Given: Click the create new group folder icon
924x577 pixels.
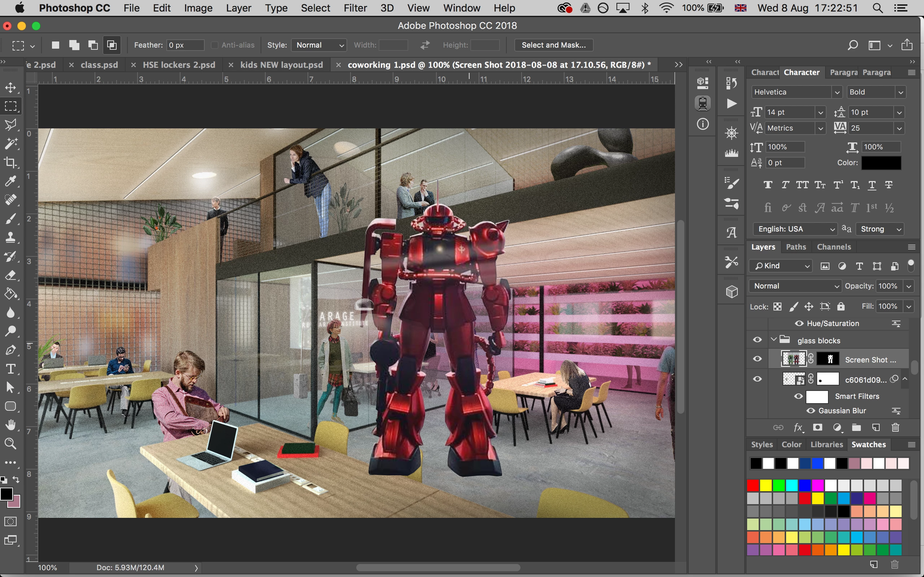Looking at the screenshot, I should (x=857, y=427).
